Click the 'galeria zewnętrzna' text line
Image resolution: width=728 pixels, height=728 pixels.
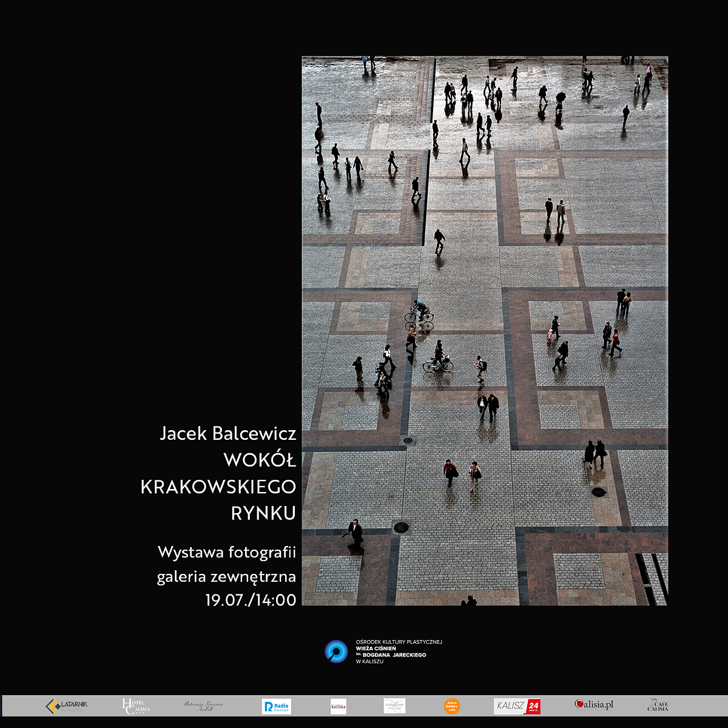coord(226,576)
